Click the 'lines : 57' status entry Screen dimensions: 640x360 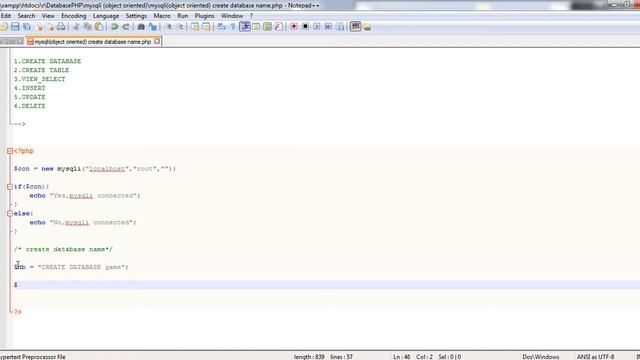pyautogui.click(x=341, y=357)
